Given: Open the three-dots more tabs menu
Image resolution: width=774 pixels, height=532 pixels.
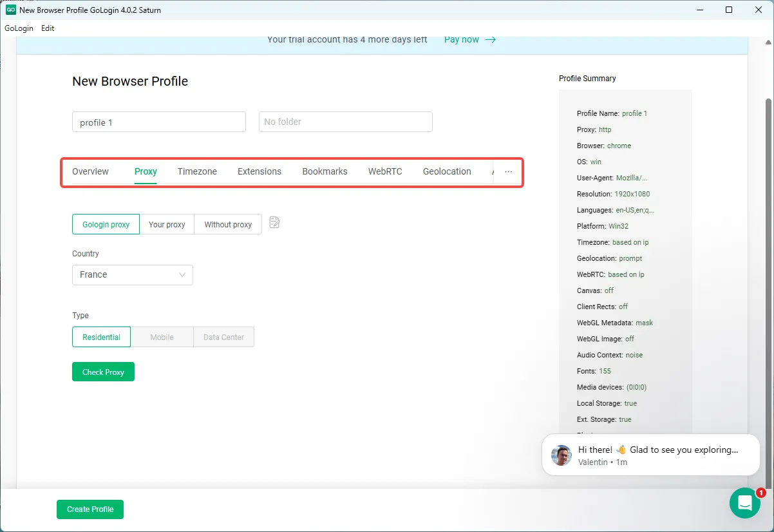Looking at the screenshot, I should pos(508,172).
